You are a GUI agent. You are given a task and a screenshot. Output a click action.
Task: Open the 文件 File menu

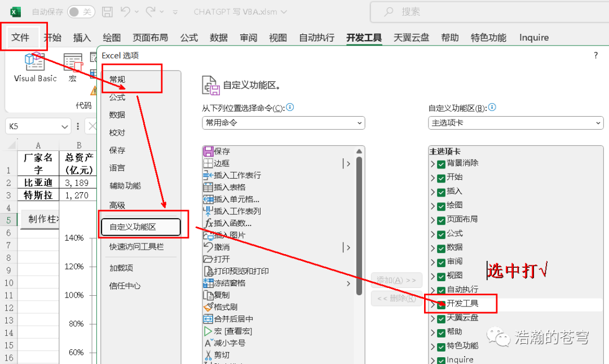click(x=20, y=37)
